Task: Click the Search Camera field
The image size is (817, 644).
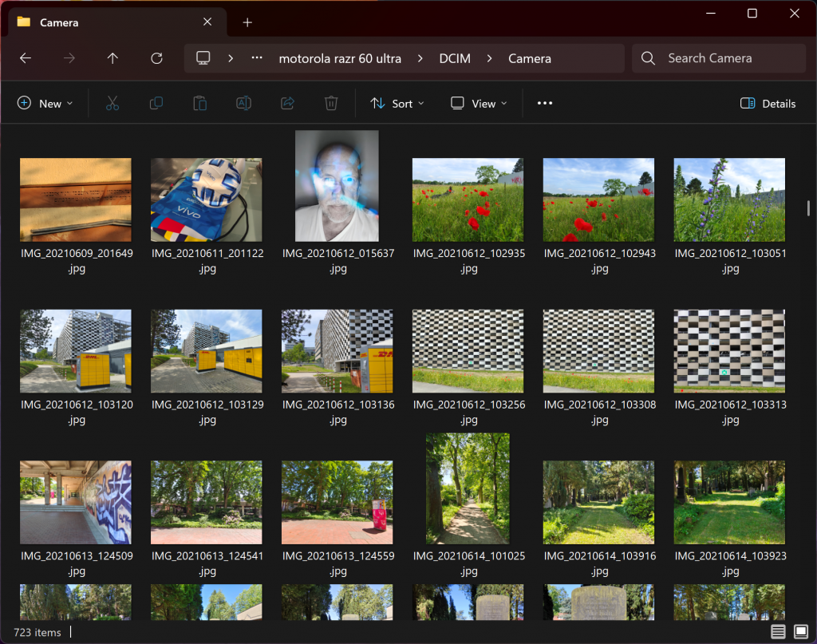Action: pos(718,58)
